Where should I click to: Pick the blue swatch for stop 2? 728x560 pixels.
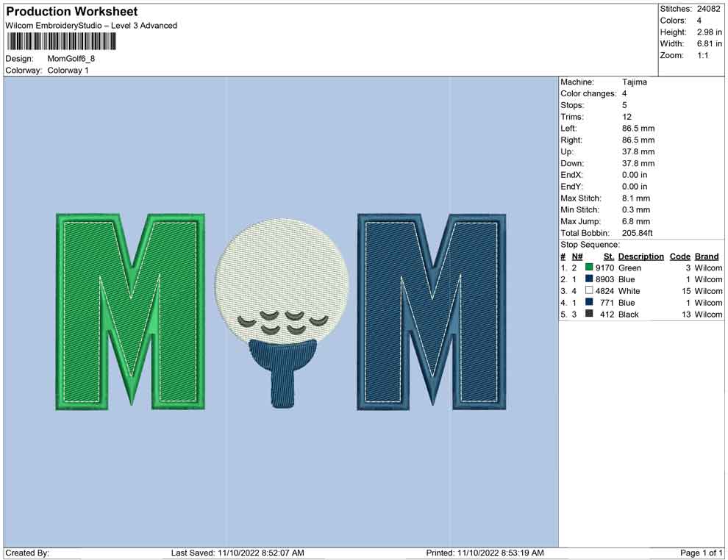pyautogui.click(x=589, y=280)
